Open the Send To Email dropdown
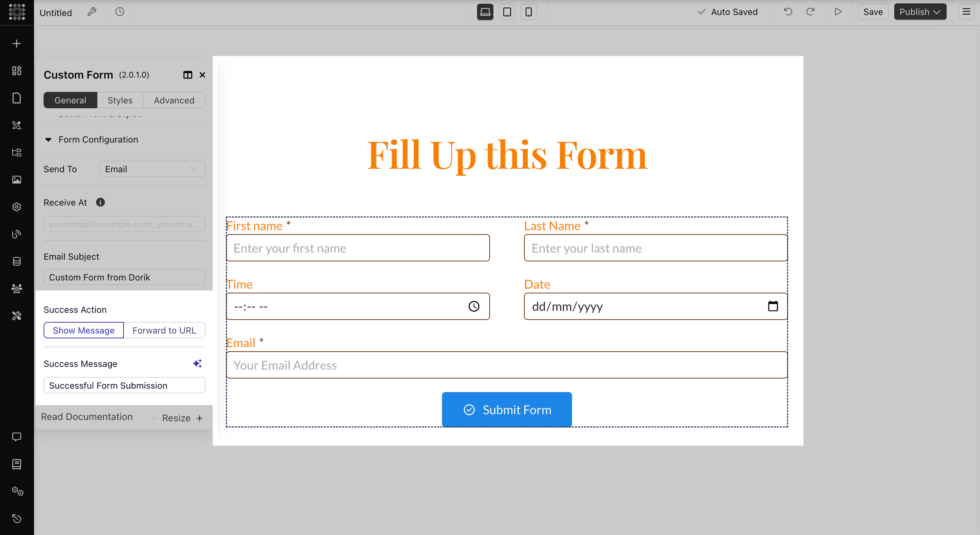The width and height of the screenshot is (980, 535). click(152, 169)
